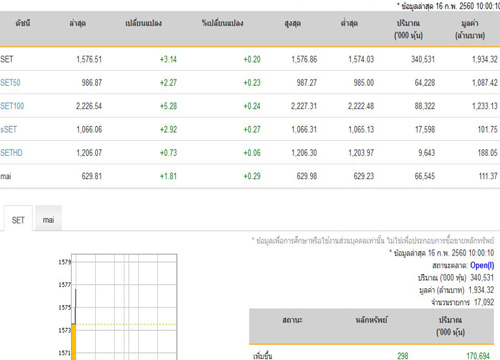Open the SETHD index link
This screenshot has width=500, height=360.
point(11,153)
